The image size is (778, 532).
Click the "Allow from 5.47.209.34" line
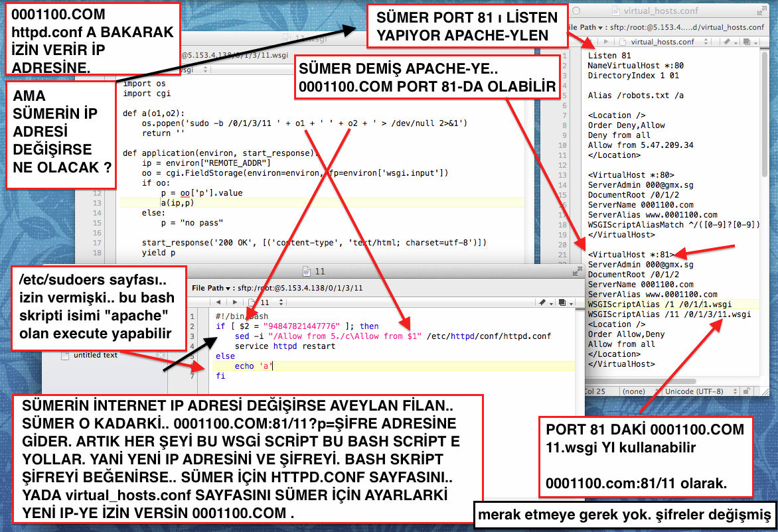(641, 145)
